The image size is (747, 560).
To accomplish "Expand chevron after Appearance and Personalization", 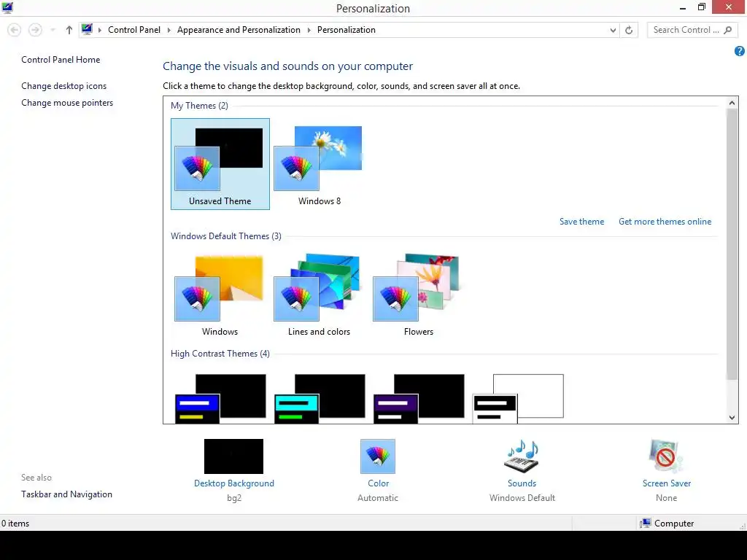I will tap(309, 30).
